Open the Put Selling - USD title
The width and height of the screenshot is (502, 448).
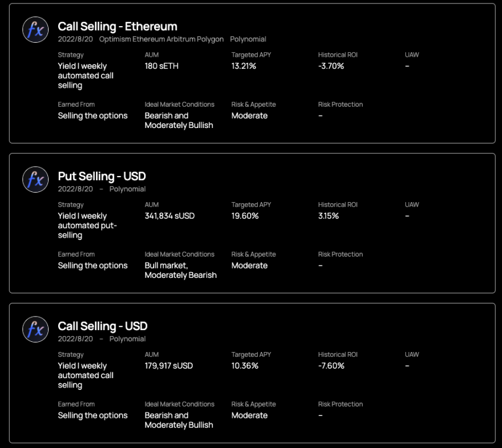[x=102, y=176]
